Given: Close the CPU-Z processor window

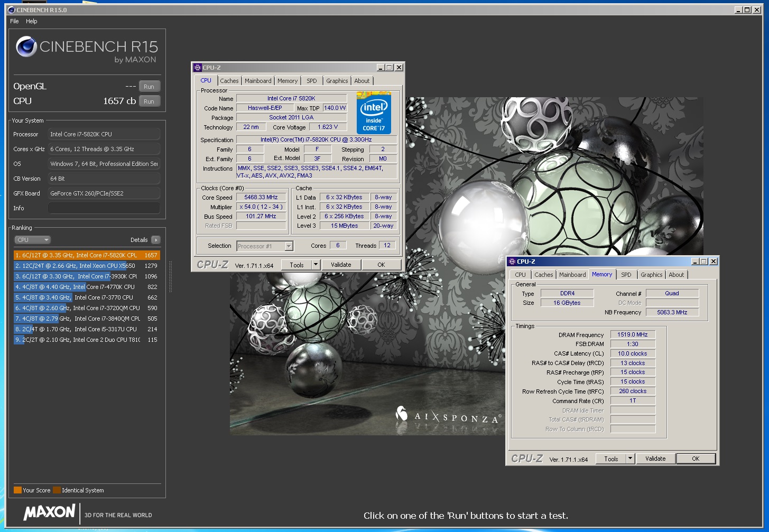Looking at the screenshot, I should 399,68.
